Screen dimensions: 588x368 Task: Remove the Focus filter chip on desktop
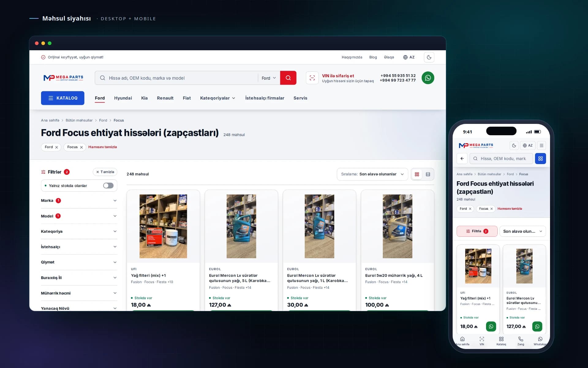tap(81, 147)
